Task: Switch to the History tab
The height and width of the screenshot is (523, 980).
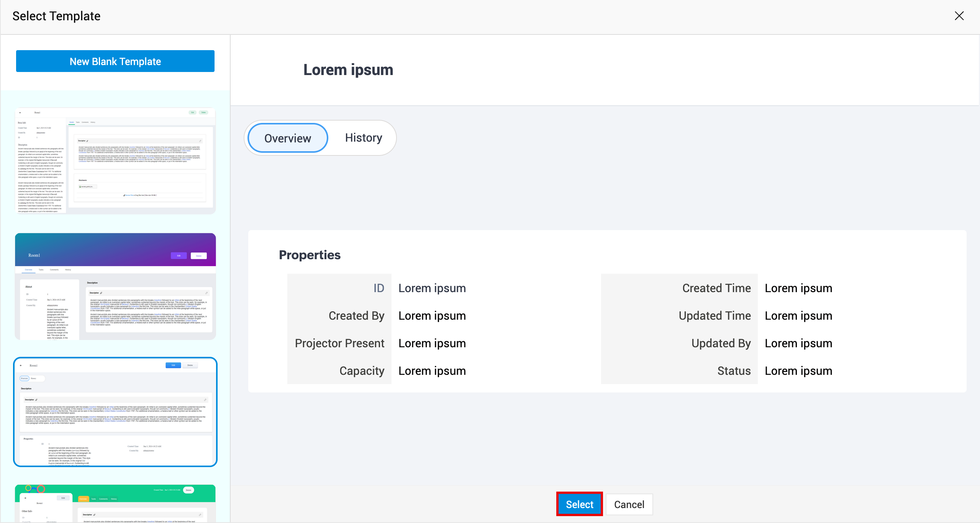Action: click(x=364, y=138)
